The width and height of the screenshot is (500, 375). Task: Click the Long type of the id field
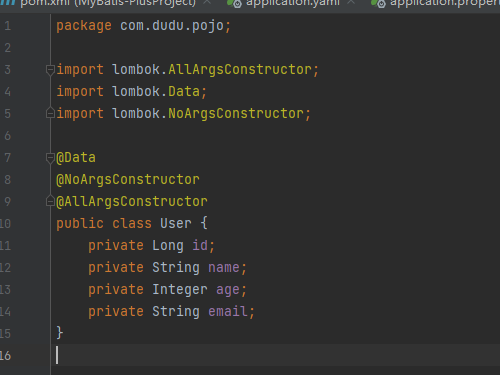168,246
